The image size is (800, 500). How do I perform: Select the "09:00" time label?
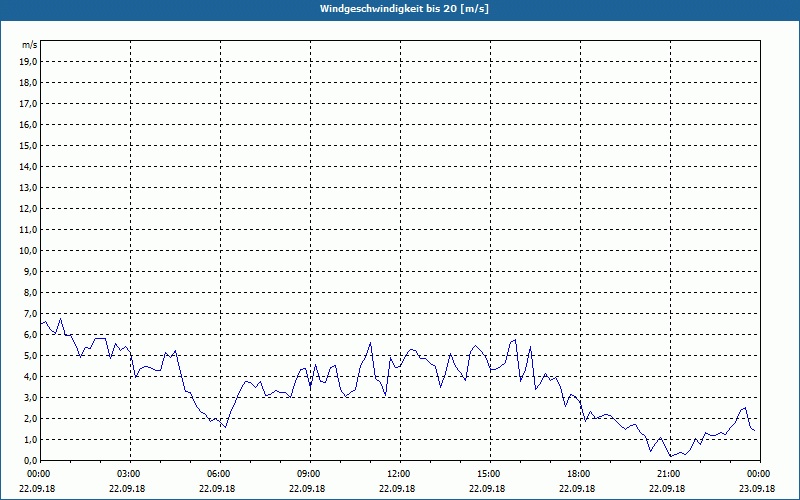pos(310,474)
